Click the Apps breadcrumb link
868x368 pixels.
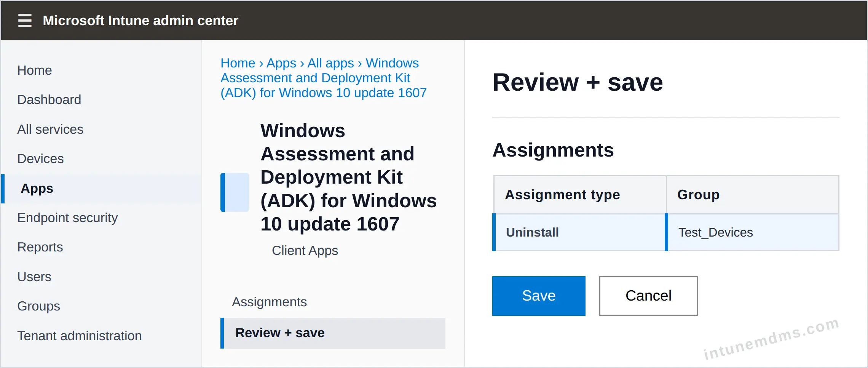(281, 63)
